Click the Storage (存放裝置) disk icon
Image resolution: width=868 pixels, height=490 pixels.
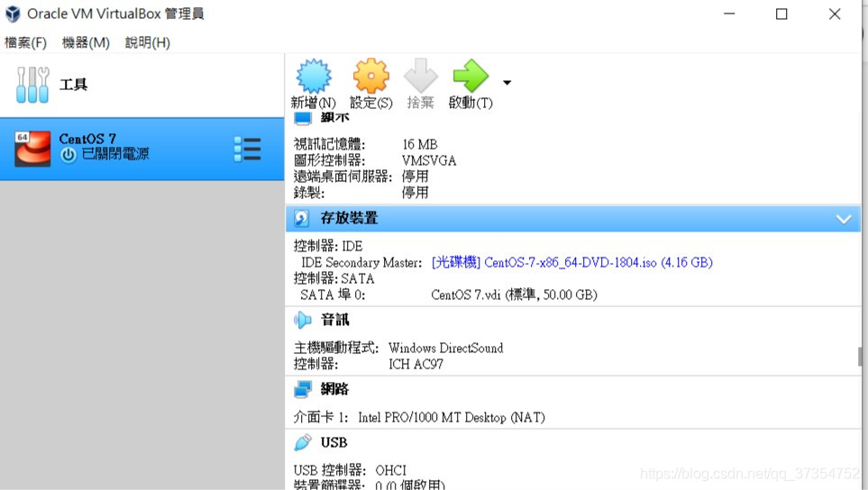(x=302, y=218)
